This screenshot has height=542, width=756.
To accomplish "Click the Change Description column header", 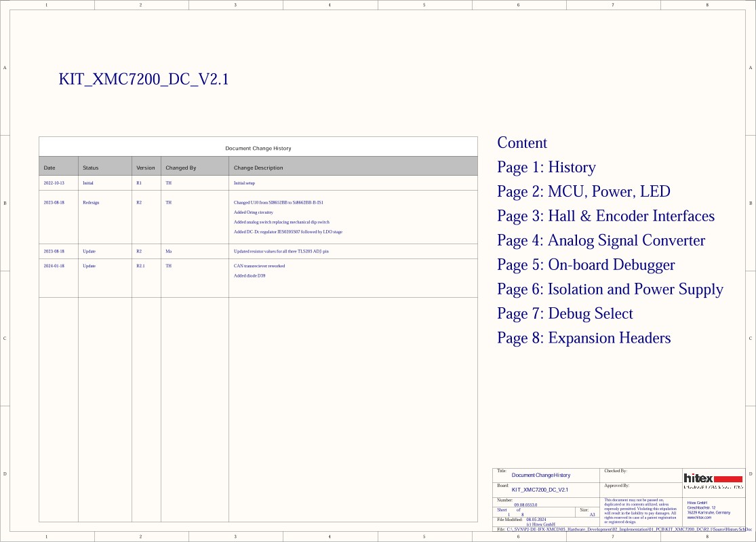I will click(x=258, y=168).
